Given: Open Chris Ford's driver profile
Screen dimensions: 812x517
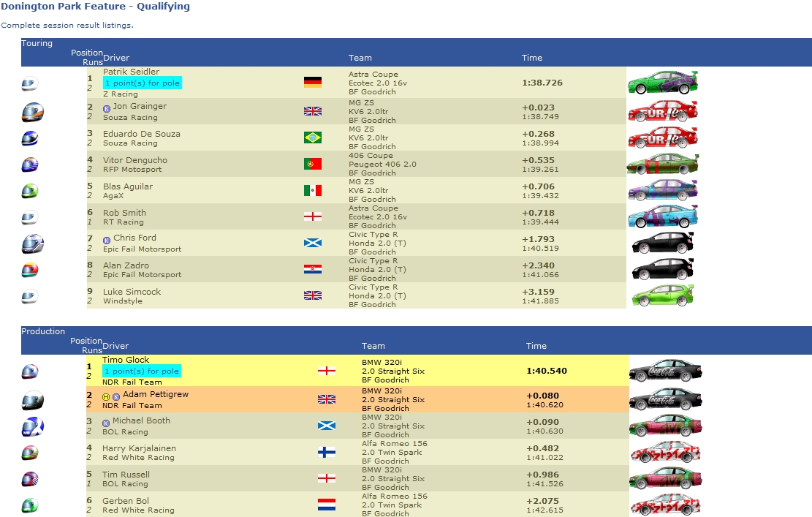Looking at the screenshot, I should click(134, 238).
